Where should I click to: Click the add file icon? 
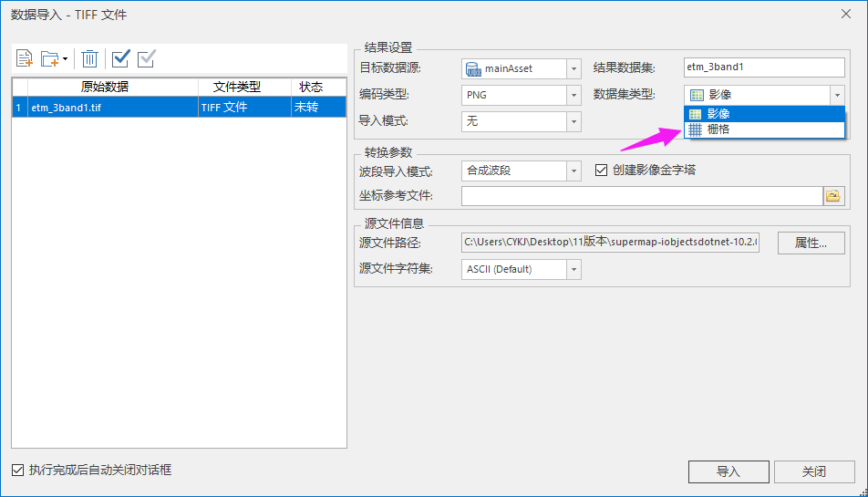(x=25, y=58)
